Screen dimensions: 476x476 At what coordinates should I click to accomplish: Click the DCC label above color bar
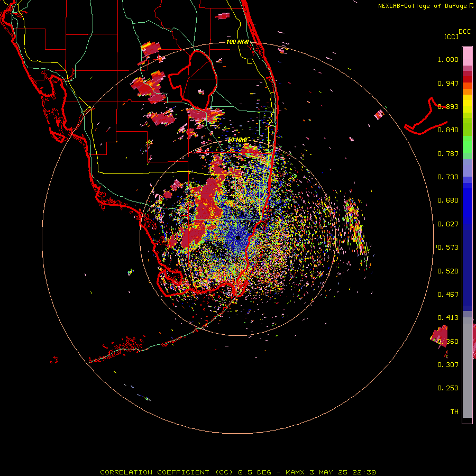click(464, 32)
